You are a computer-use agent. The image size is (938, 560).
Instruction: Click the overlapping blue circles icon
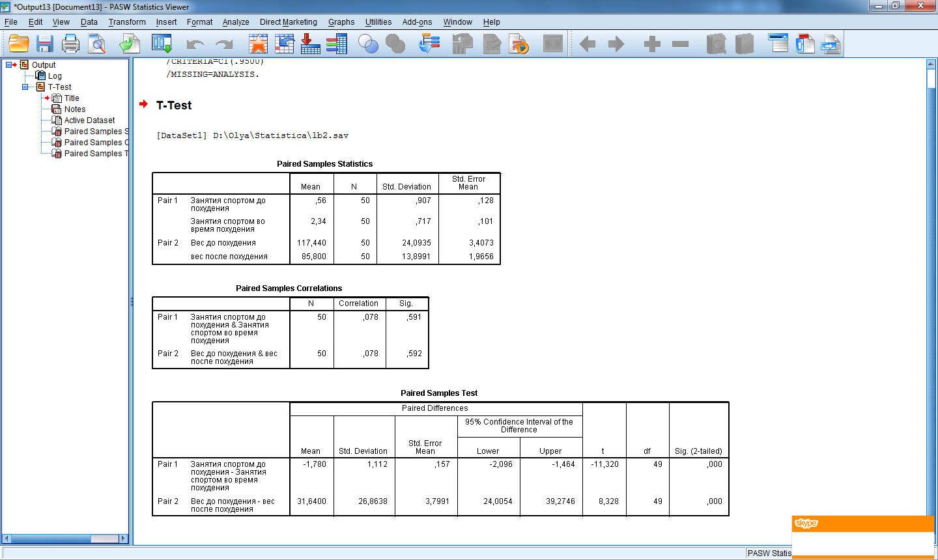pyautogui.click(x=368, y=44)
